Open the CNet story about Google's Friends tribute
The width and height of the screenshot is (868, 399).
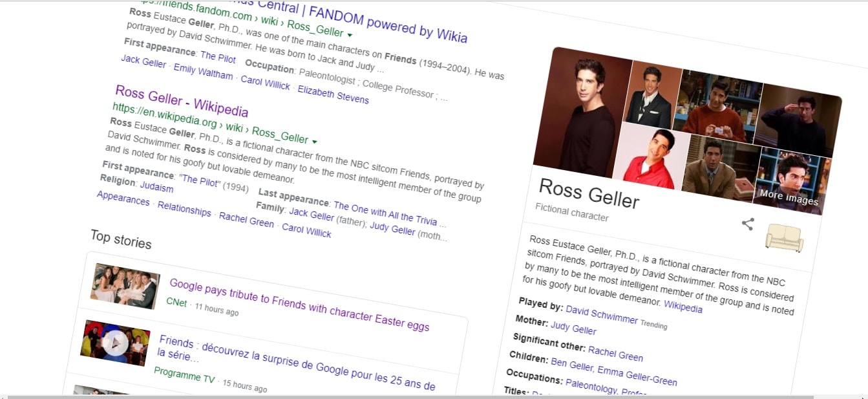click(299, 305)
